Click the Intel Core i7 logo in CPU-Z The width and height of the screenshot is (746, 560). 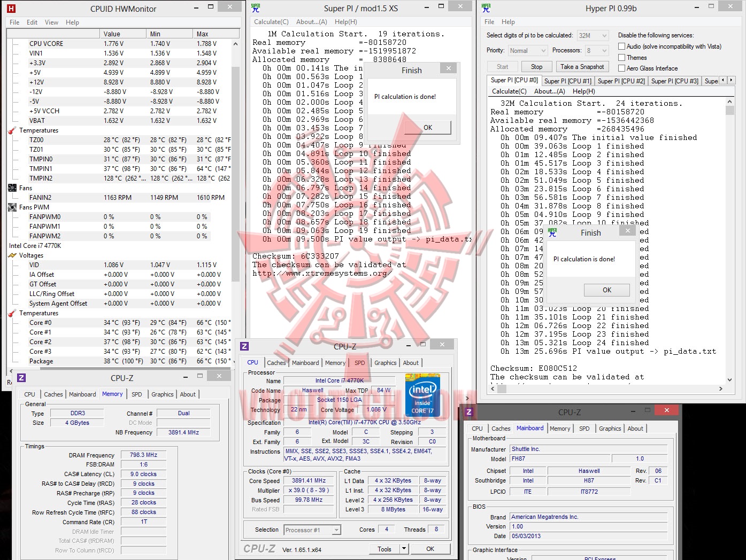[422, 395]
